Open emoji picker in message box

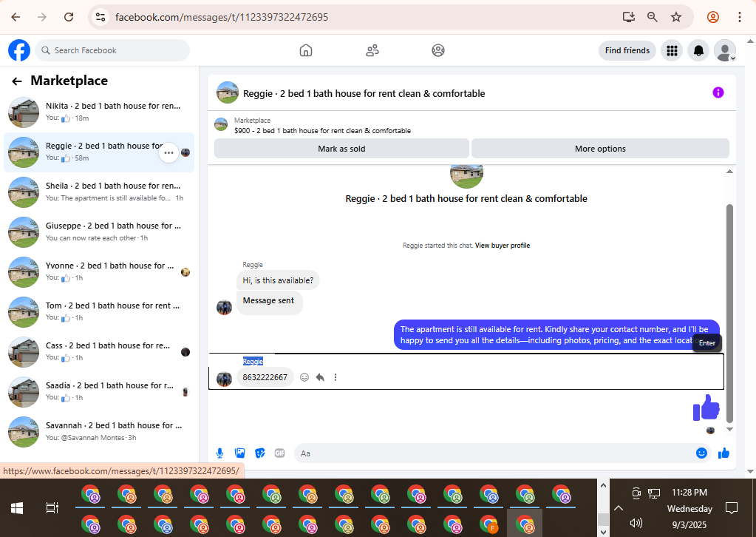701,453
